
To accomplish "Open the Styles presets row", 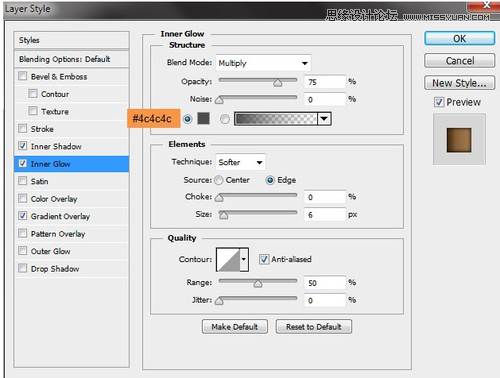I will point(72,40).
